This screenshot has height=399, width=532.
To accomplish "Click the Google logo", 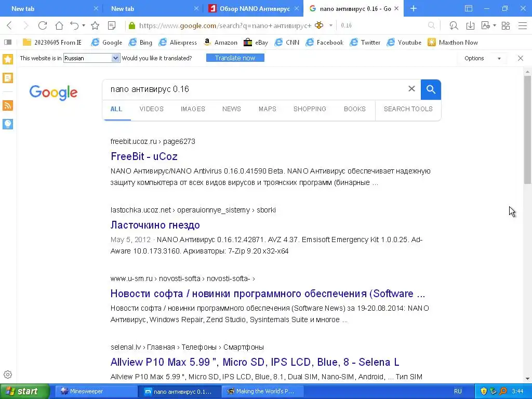I will [x=54, y=92].
